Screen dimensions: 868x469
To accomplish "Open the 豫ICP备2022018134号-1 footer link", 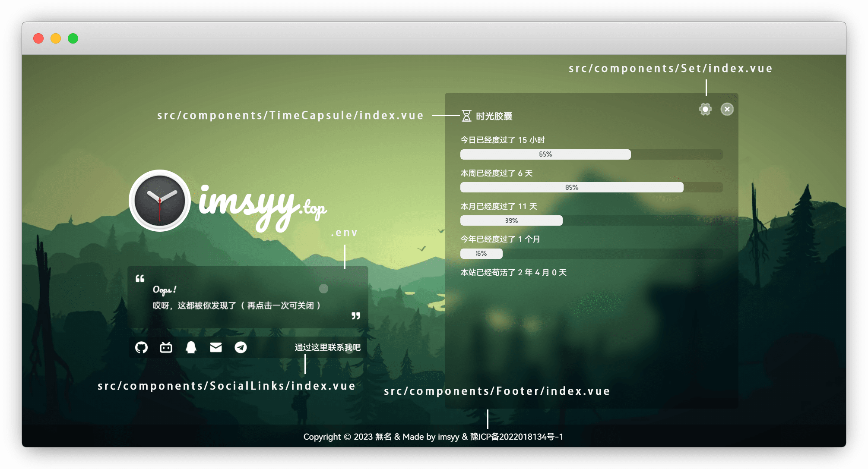I will (x=516, y=437).
